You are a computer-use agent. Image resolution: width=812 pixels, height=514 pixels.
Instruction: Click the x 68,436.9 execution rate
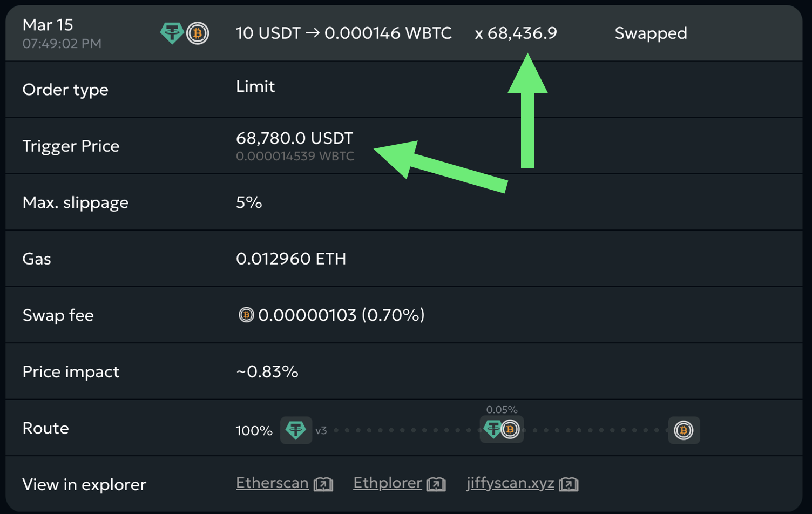point(516,33)
